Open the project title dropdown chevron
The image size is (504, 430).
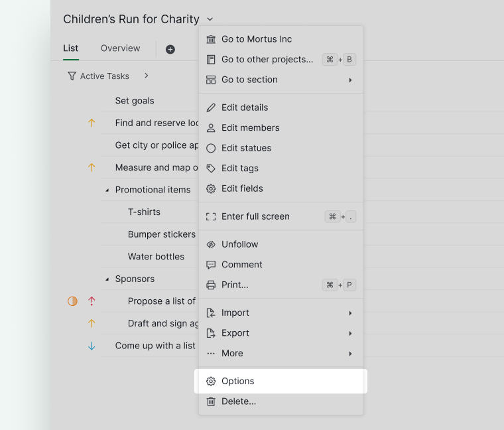[x=210, y=19]
